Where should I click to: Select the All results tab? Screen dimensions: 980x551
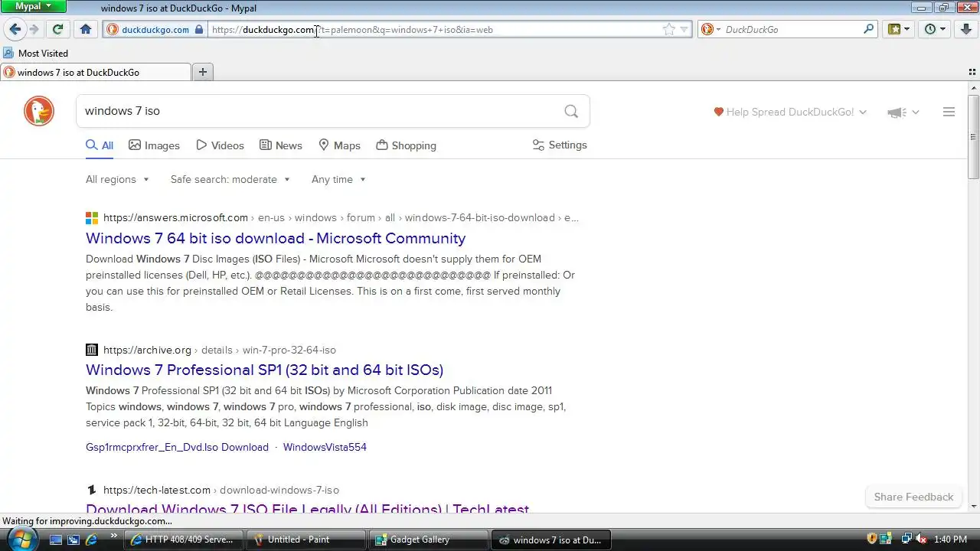(x=100, y=145)
